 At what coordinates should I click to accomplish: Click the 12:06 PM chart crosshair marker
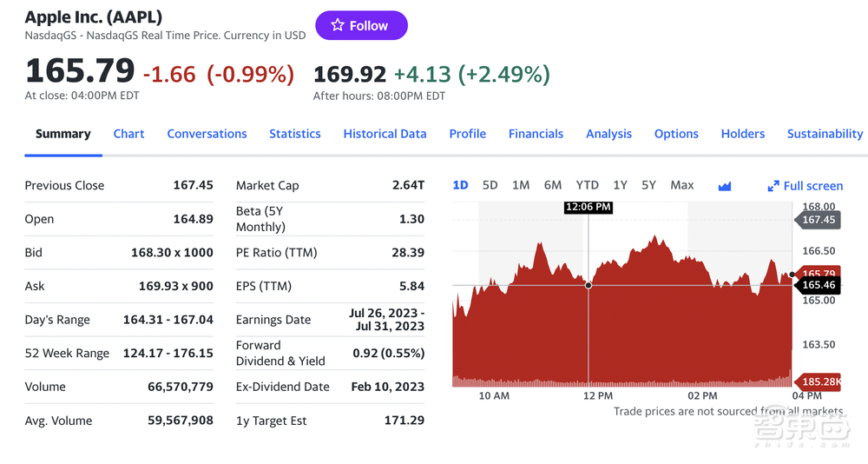(x=589, y=285)
